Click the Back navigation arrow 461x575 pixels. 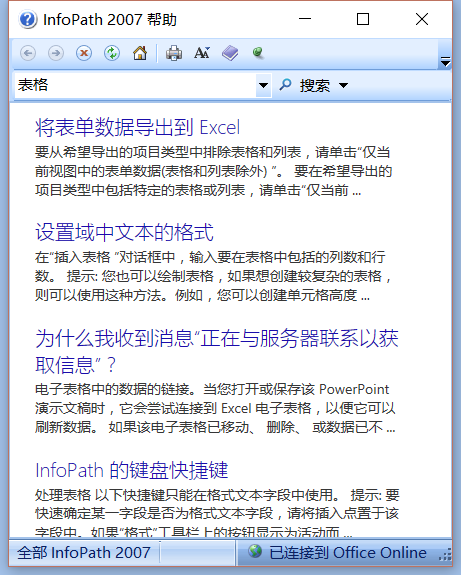point(28,54)
